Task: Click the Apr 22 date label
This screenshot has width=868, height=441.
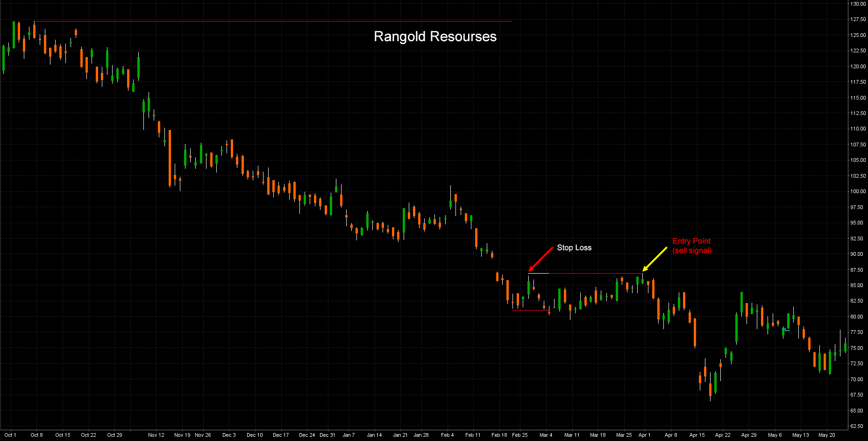Action: pyautogui.click(x=722, y=435)
